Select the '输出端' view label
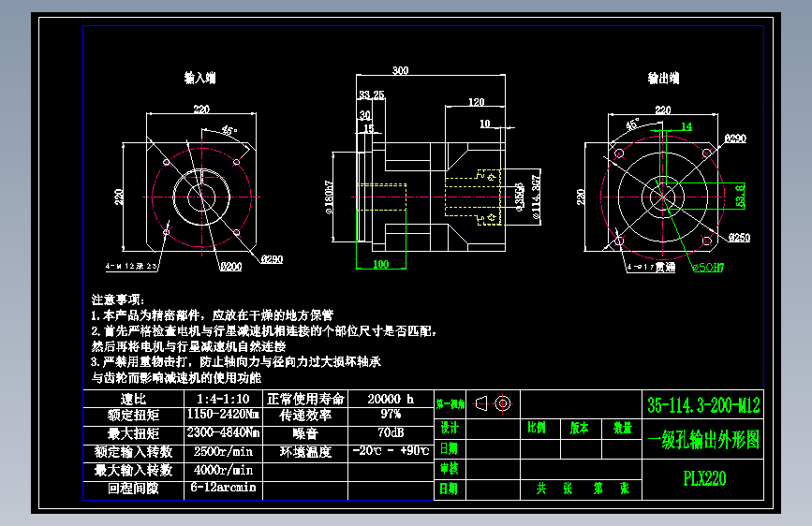The width and height of the screenshot is (812, 526). [663, 79]
